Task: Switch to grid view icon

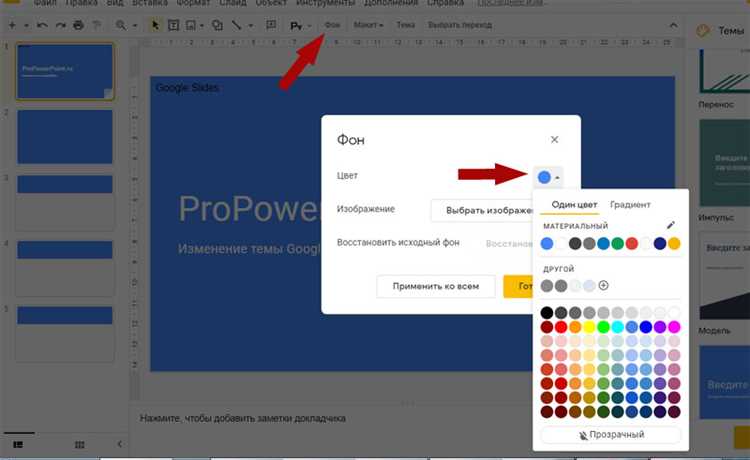Action: click(80, 445)
